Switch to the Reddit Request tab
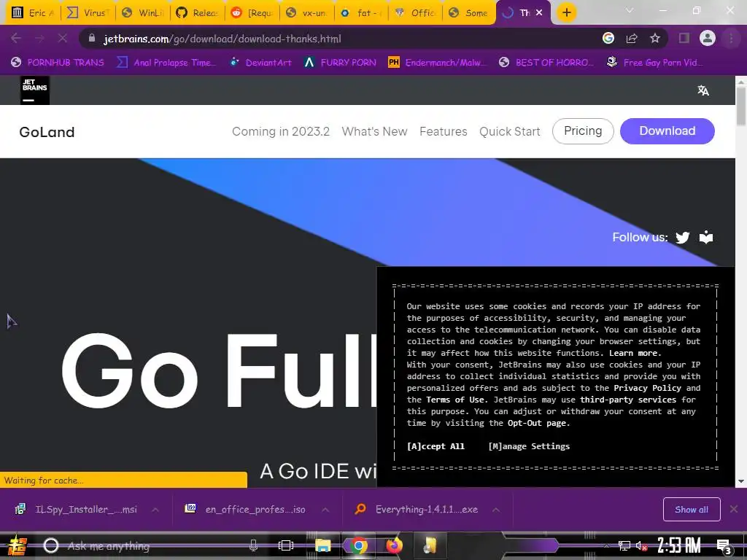 252,13
